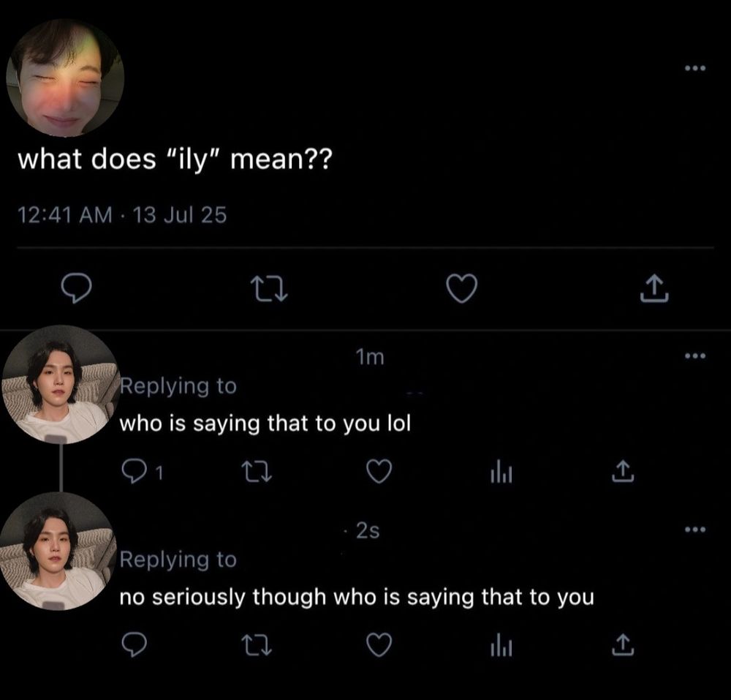Like the 'no seriously though' reply

pyautogui.click(x=378, y=646)
